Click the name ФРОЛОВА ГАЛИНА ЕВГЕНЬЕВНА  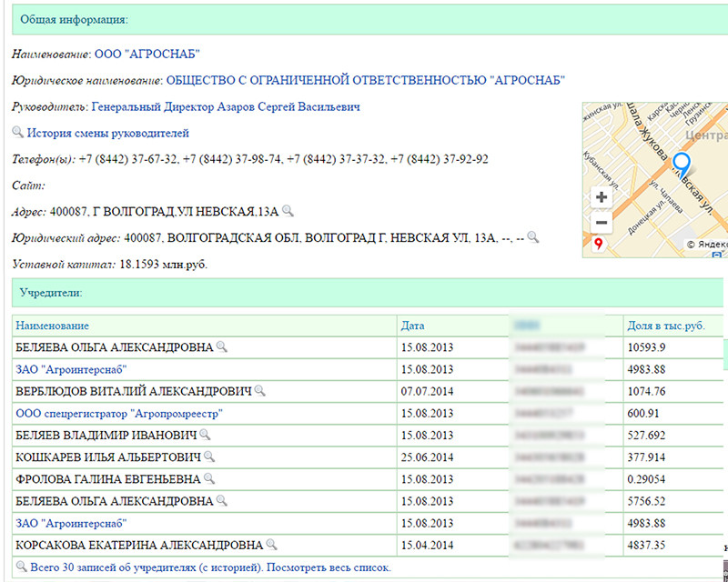108,479
